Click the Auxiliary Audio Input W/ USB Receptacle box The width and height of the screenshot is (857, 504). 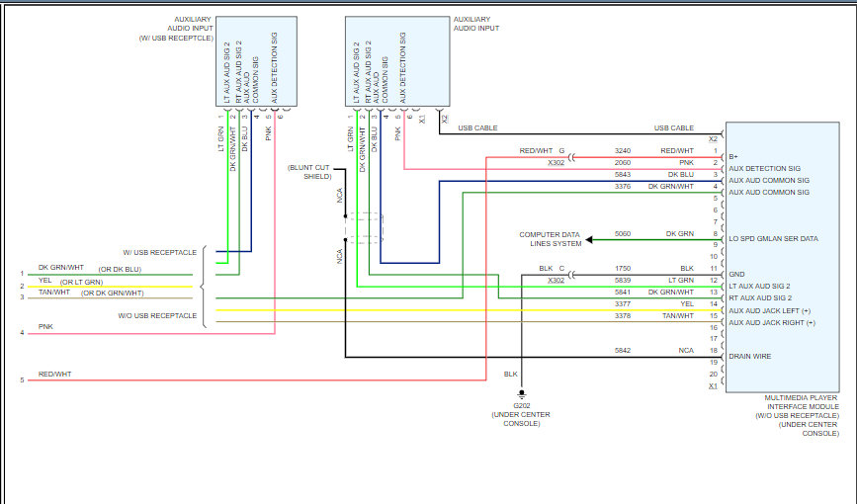click(256, 61)
